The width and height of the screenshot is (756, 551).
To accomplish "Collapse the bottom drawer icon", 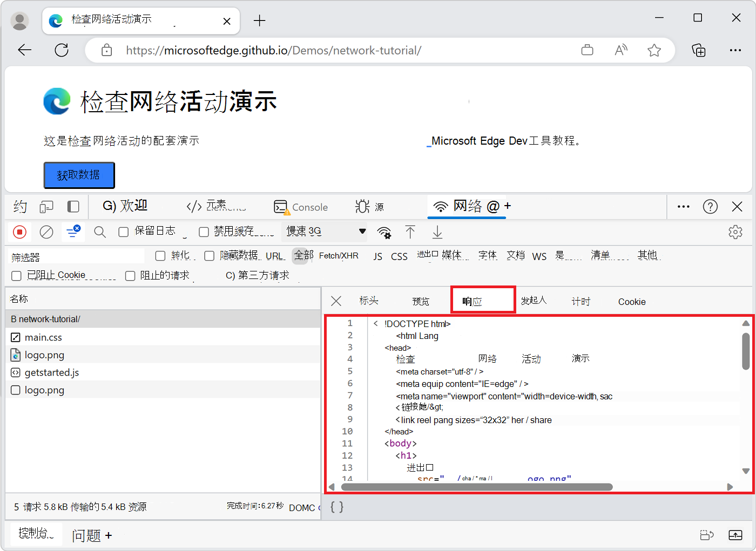I will (x=735, y=535).
